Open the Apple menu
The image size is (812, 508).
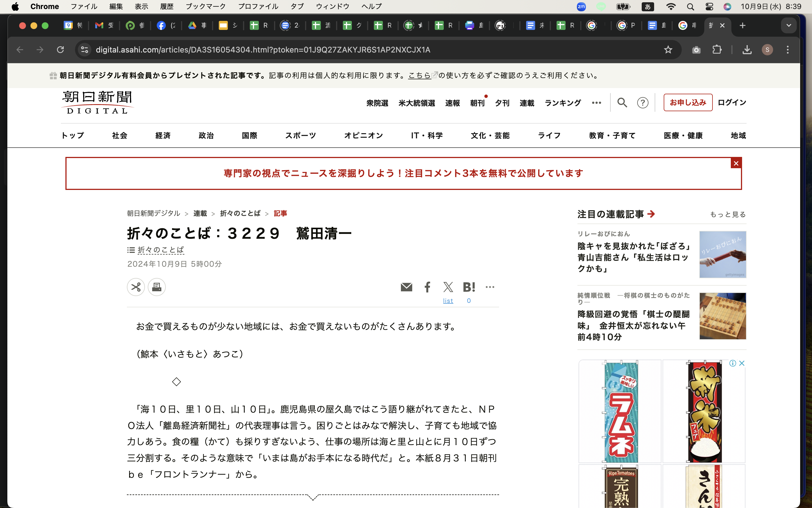point(15,7)
